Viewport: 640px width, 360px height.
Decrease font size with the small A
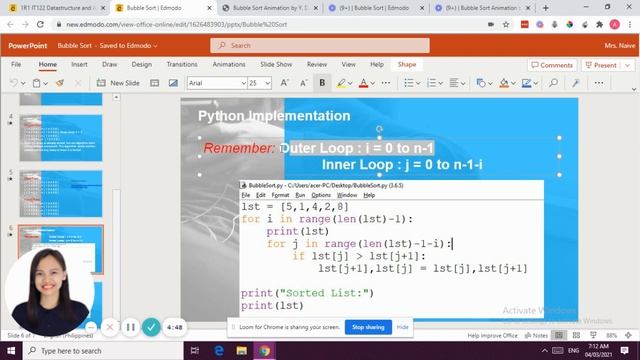click(x=303, y=83)
